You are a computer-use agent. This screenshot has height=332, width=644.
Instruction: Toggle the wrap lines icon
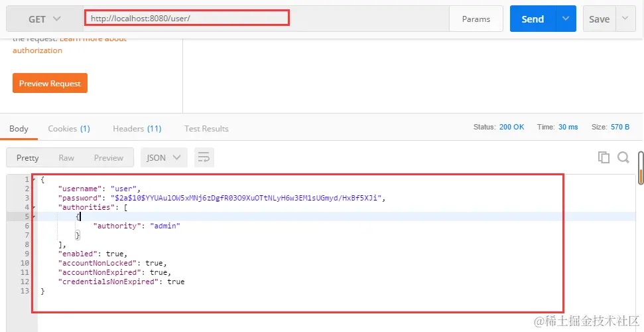pyautogui.click(x=204, y=157)
